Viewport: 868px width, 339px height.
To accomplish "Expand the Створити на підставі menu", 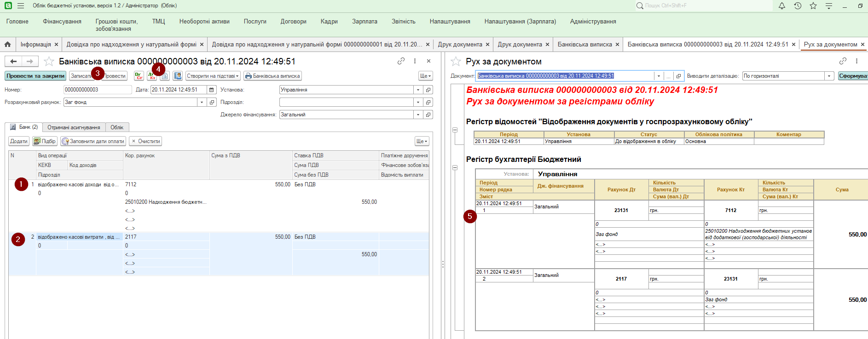I will pos(213,76).
